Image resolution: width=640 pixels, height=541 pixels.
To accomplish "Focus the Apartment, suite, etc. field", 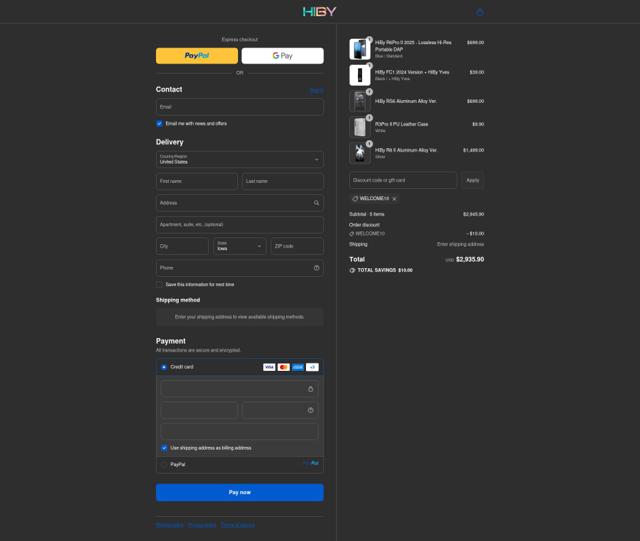I will (240, 225).
